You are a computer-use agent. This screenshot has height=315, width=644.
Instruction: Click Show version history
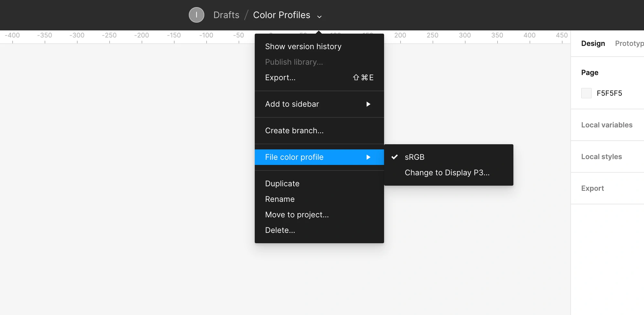pos(303,47)
